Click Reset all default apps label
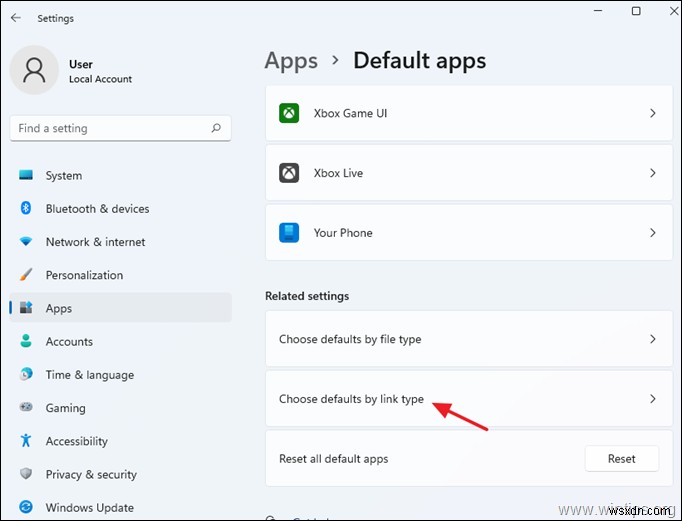This screenshot has width=682, height=521. point(334,459)
